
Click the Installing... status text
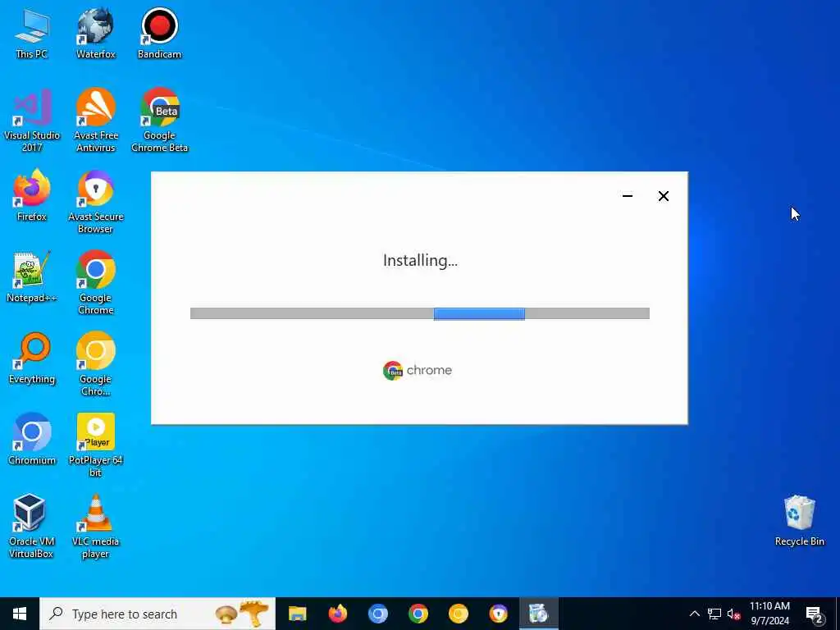click(x=420, y=260)
